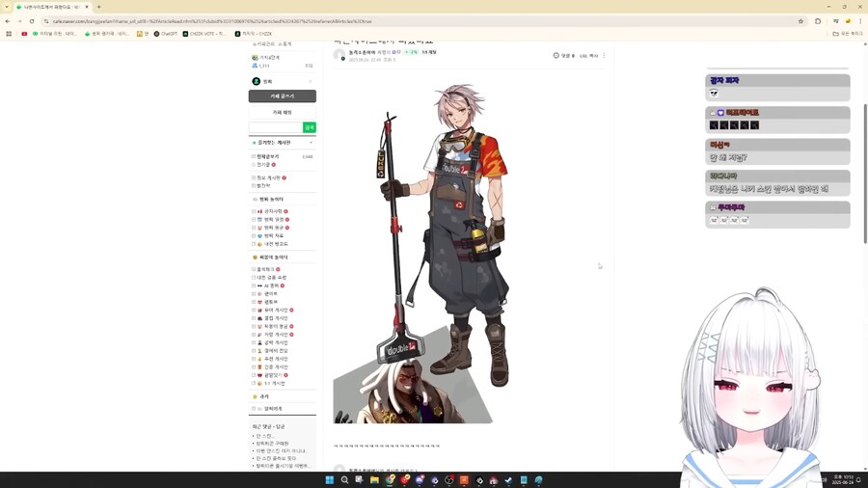The height and width of the screenshot is (488, 868).
Task: Open the 전체글보기 board
Action: point(267,156)
